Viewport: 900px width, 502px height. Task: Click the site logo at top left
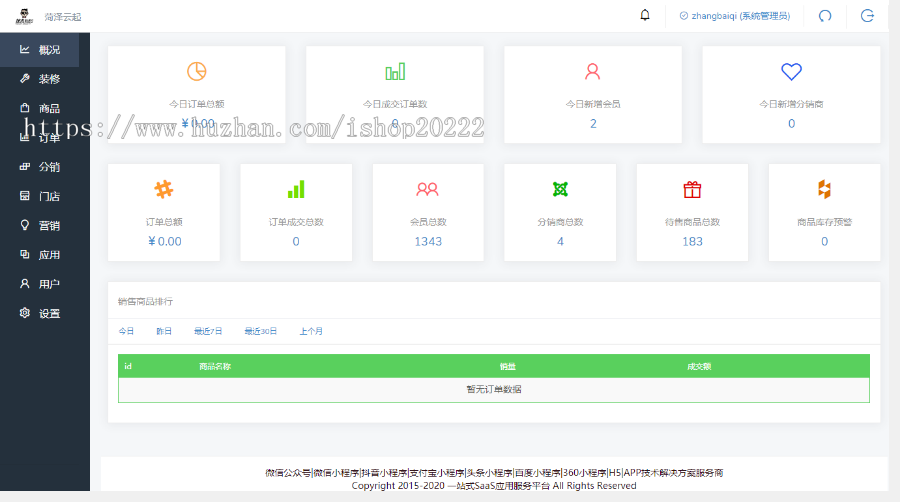(x=24, y=16)
